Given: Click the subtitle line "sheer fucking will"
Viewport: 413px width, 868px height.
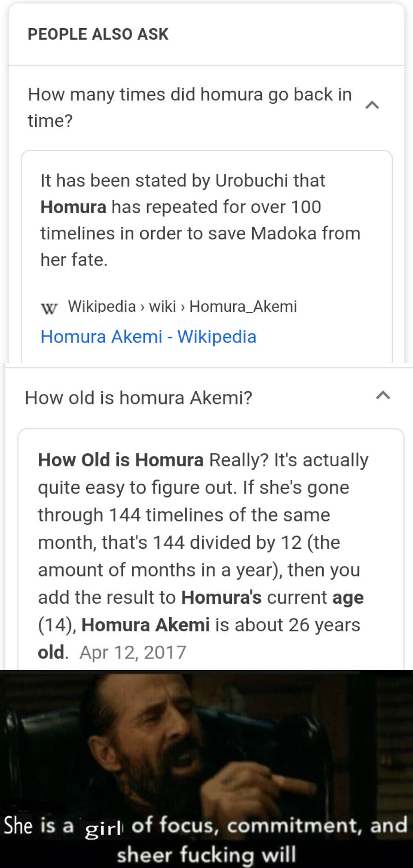Looking at the screenshot, I should (x=206, y=854).
